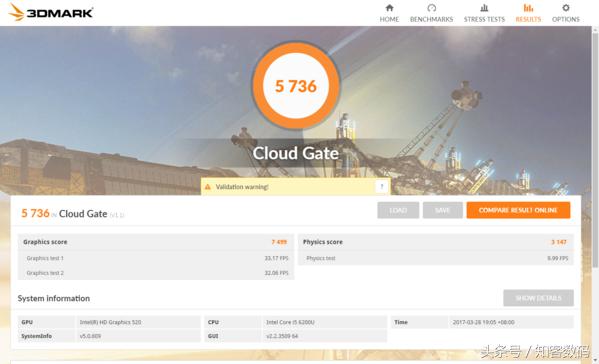599x364 pixels.
Task: Expand the Physics score row
Action: point(435,242)
